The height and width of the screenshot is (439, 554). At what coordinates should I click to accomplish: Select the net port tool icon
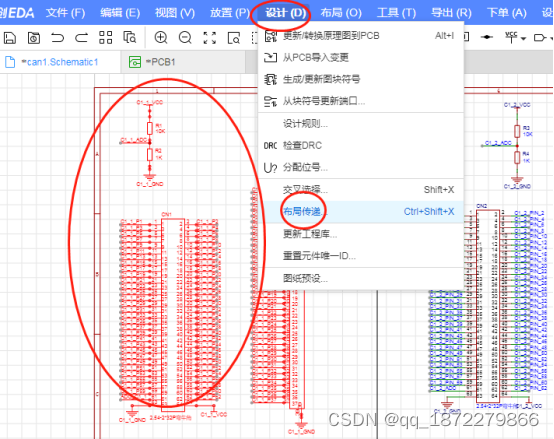pyautogui.click(x=539, y=37)
